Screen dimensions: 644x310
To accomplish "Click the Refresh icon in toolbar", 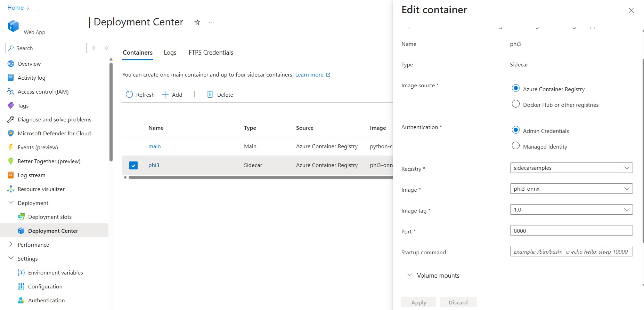I will click(129, 95).
